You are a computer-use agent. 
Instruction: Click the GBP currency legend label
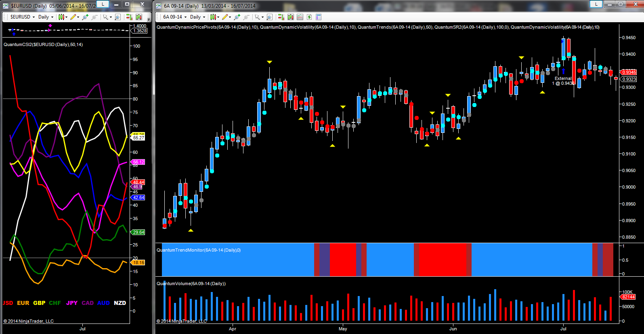click(39, 303)
